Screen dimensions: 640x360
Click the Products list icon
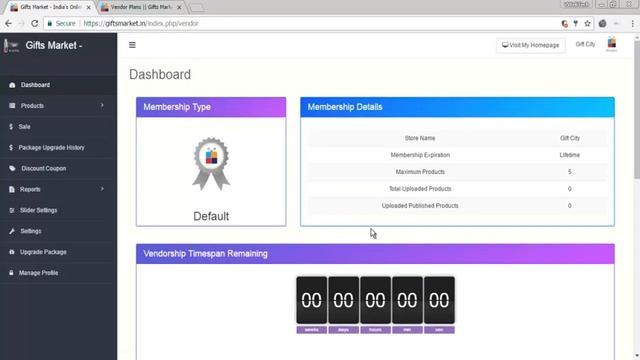pyautogui.click(x=12, y=106)
